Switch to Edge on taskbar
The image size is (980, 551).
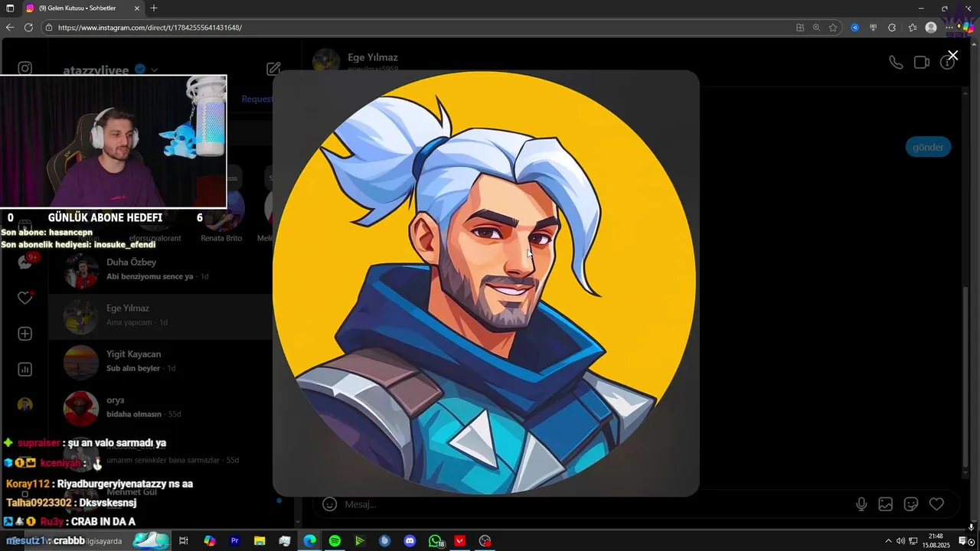pos(309,541)
